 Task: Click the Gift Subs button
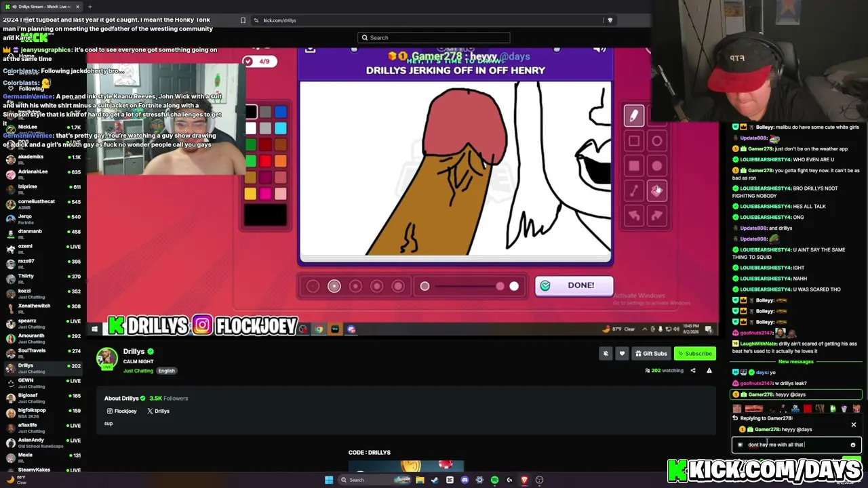point(650,353)
